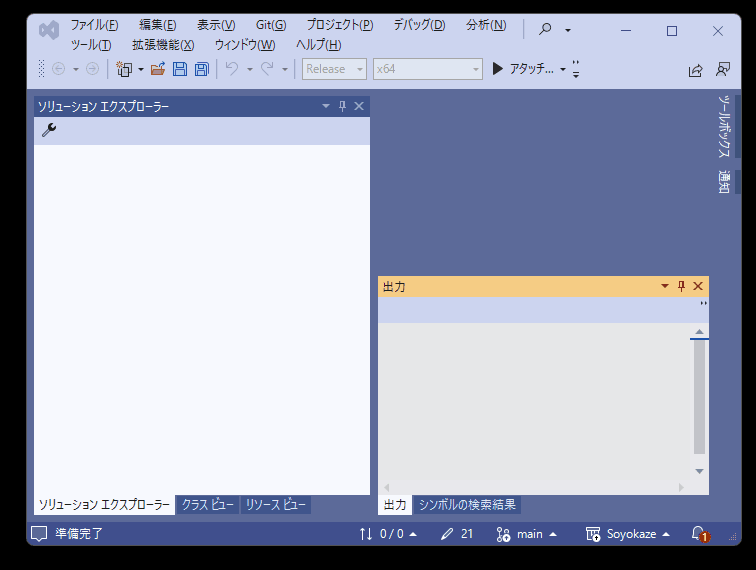
Task: Click the git branch icon
Action: [503, 534]
